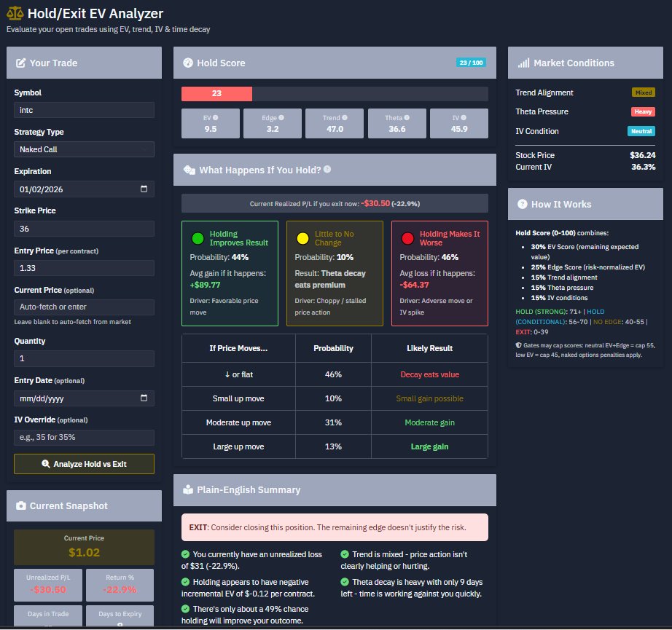Click the chat icon on Plain-English Summary header
Viewport: 672px width, 630px height.
point(187,489)
